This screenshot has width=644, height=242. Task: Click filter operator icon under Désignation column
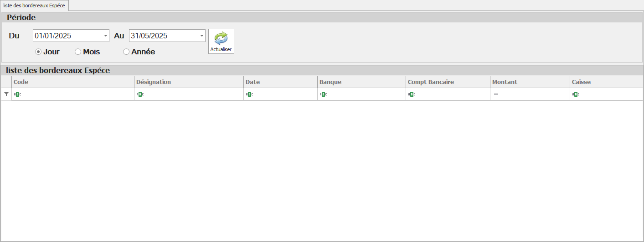click(x=140, y=95)
